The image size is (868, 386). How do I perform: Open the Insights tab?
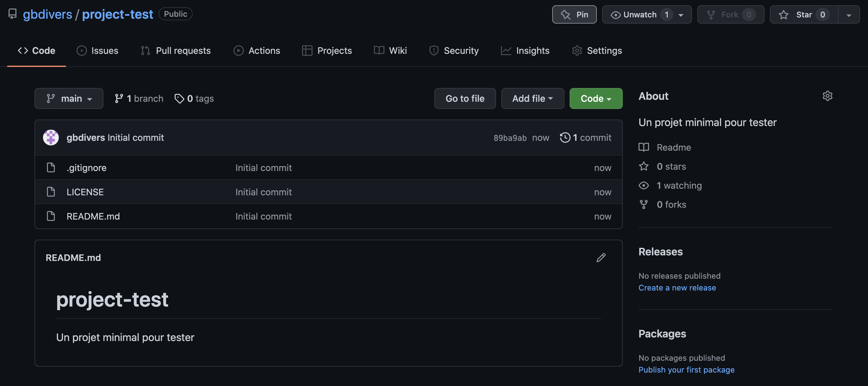click(525, 51)
